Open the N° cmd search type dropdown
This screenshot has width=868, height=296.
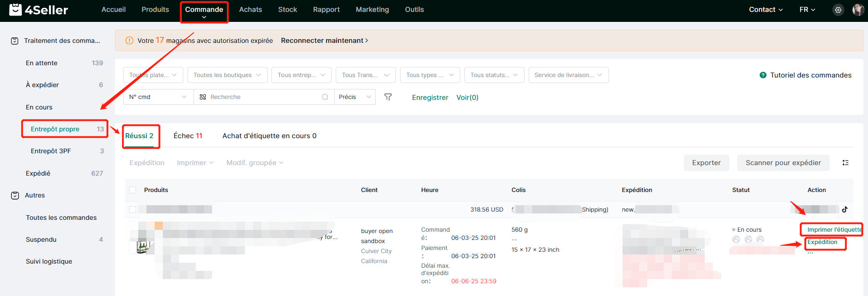click(158, 97)
